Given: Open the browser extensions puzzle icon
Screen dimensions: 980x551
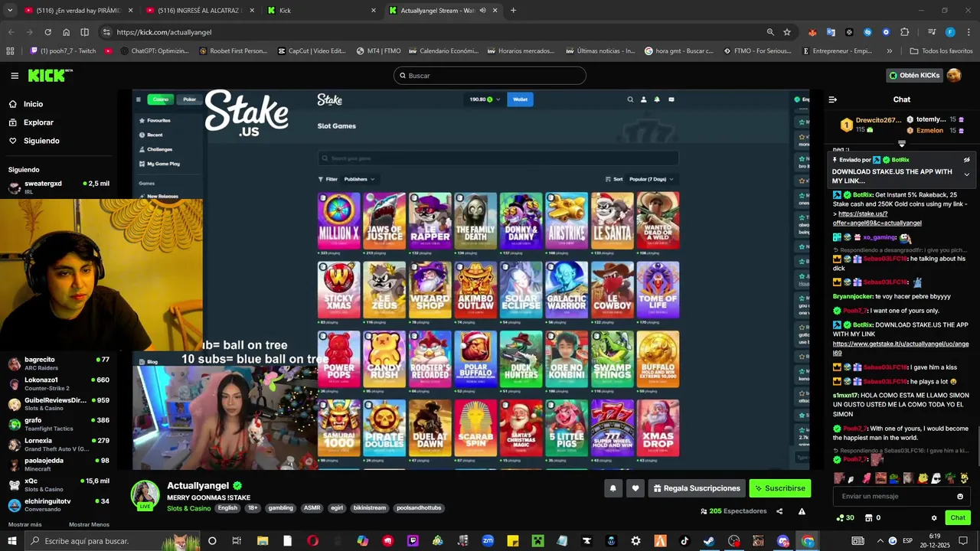Looking at the screenshot, I should tap(905, 32).
